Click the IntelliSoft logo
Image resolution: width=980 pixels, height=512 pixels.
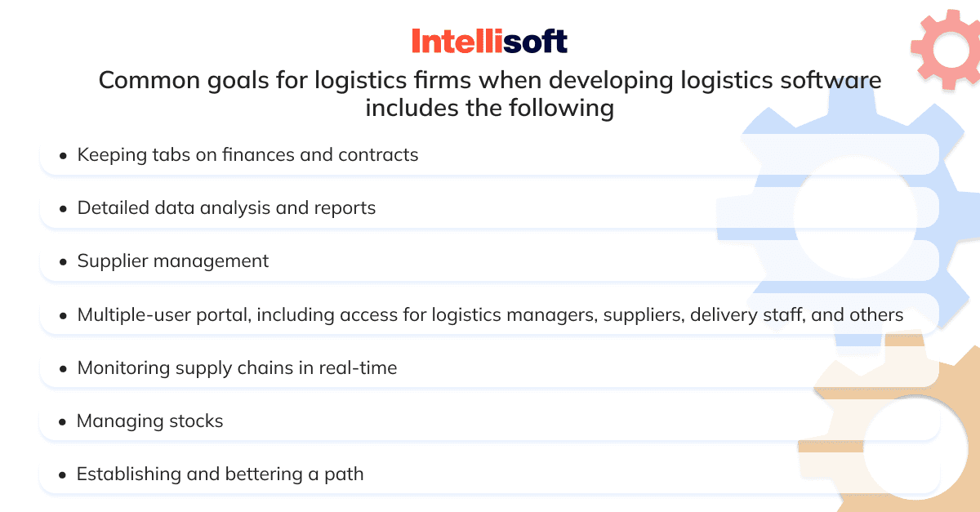pos(489,40)
